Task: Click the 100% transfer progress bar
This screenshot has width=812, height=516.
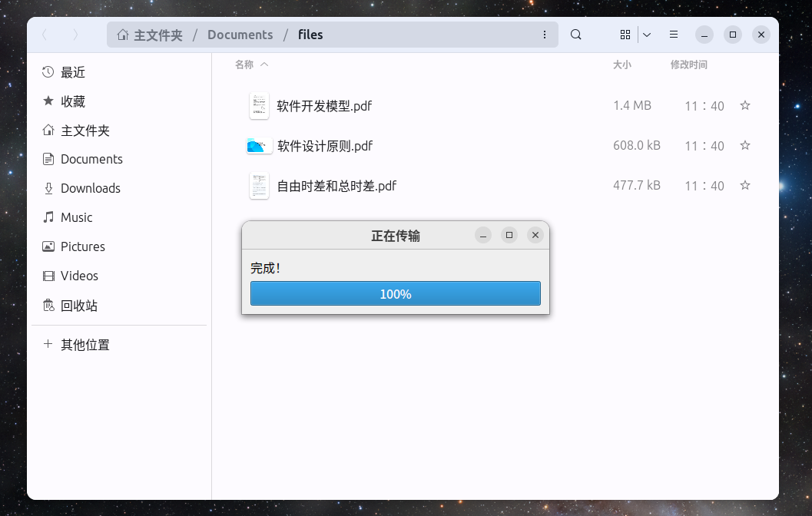Action: [x=395, y=293]
